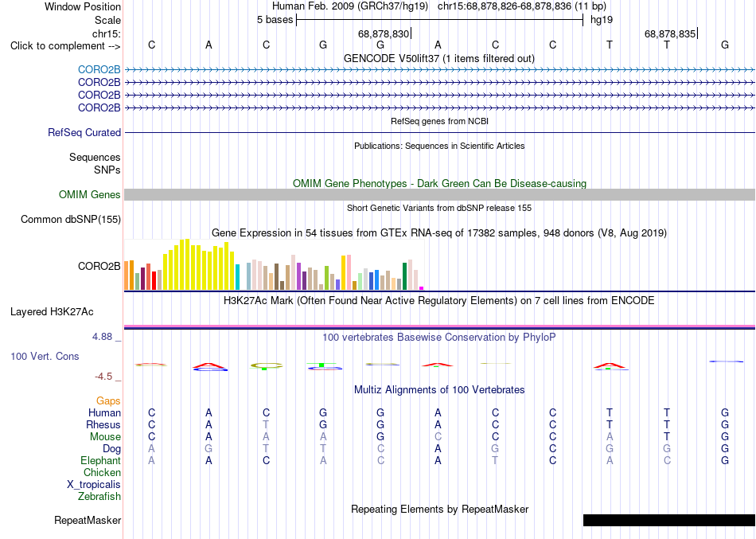Click the hg19 text beside scale bar
Screen dimensions: 756x539
click(x=602, y=20)
